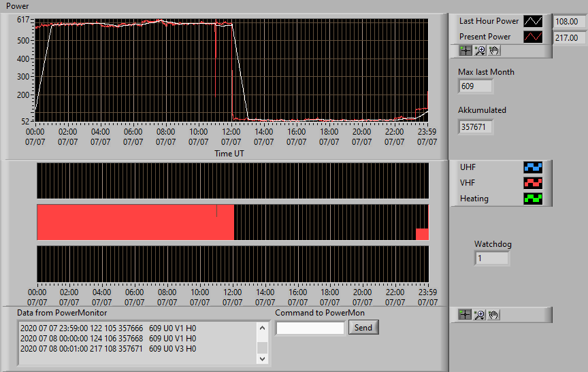Click the Max last Month value field
Screen dimensions: 588x372
click(x=476, y=86)
